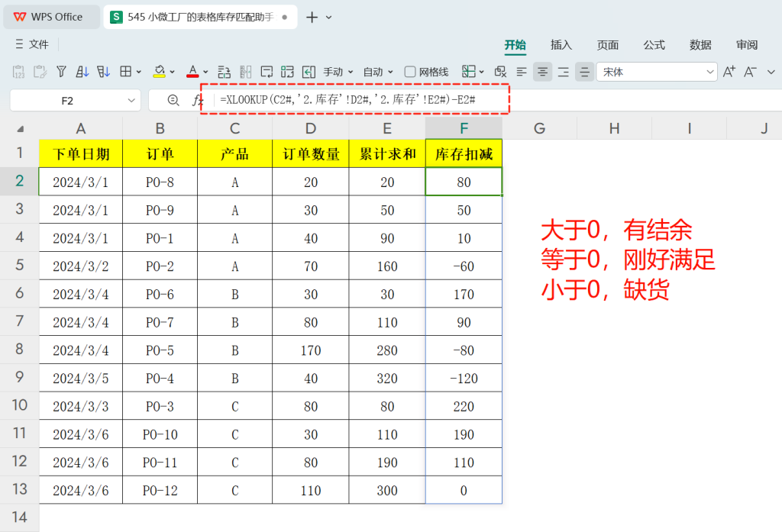Sort descending with the Z-down icon
The image size is (782, 532).
103,72
